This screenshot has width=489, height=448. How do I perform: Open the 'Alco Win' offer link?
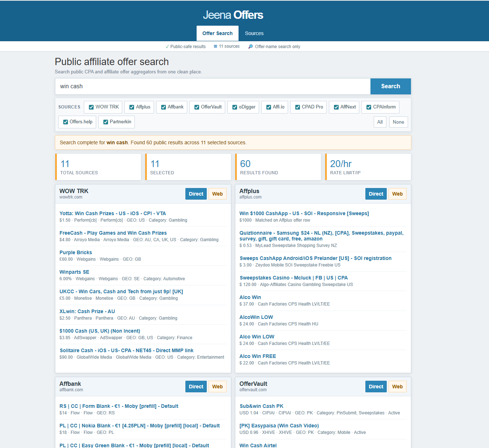[250, 297]
